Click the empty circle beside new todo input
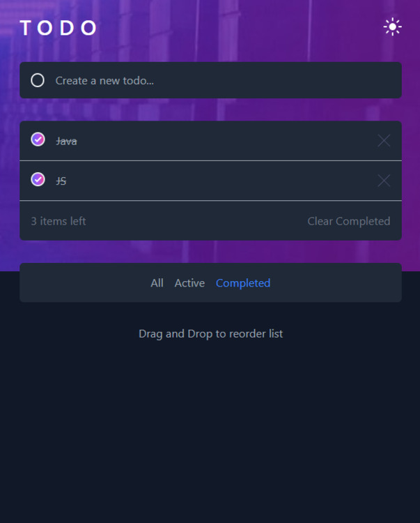This screenshot has width=420, height=523. (38, 80)
